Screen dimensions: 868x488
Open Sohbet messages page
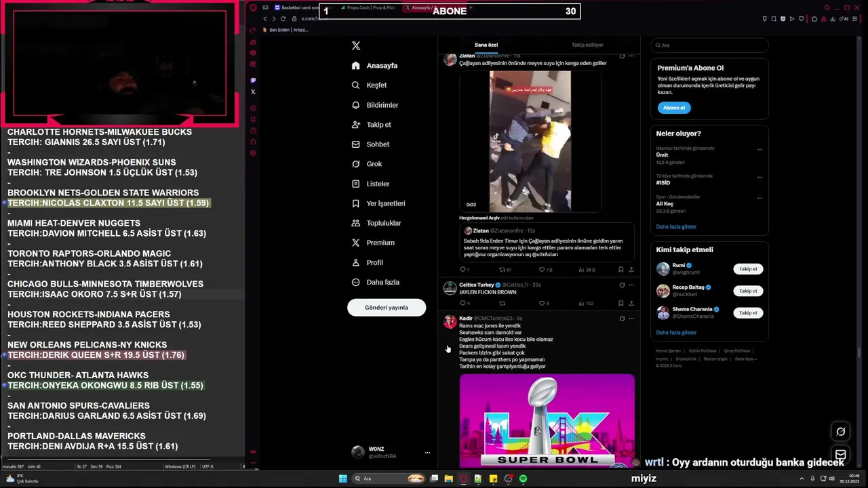click(x=370, y=144)
